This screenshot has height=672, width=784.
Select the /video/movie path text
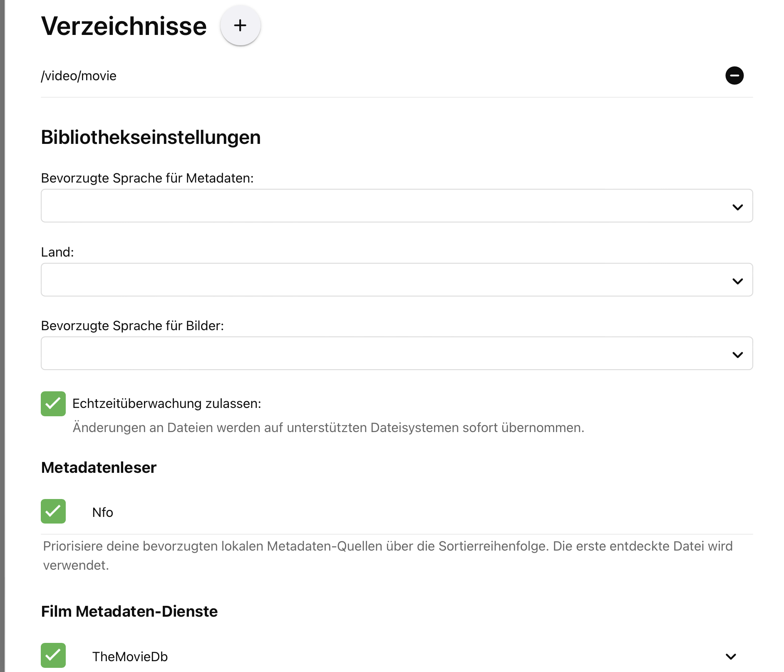(79, 76)
